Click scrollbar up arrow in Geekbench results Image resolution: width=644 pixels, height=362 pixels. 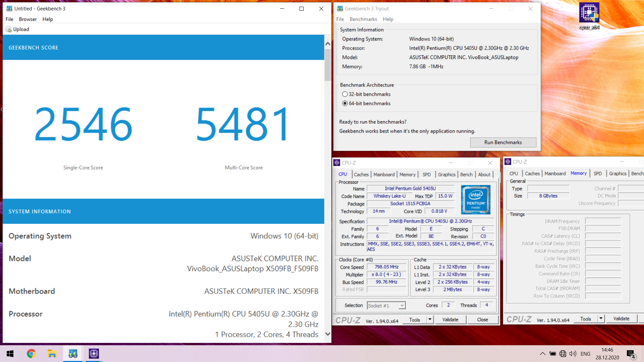(x=328, y=44)
